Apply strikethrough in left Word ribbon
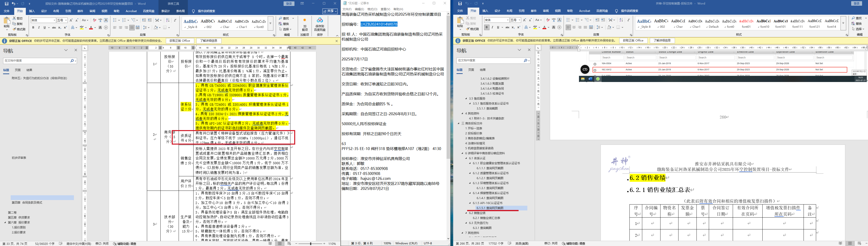The height and width of the screenshot is (246, 868). (54, 28)
